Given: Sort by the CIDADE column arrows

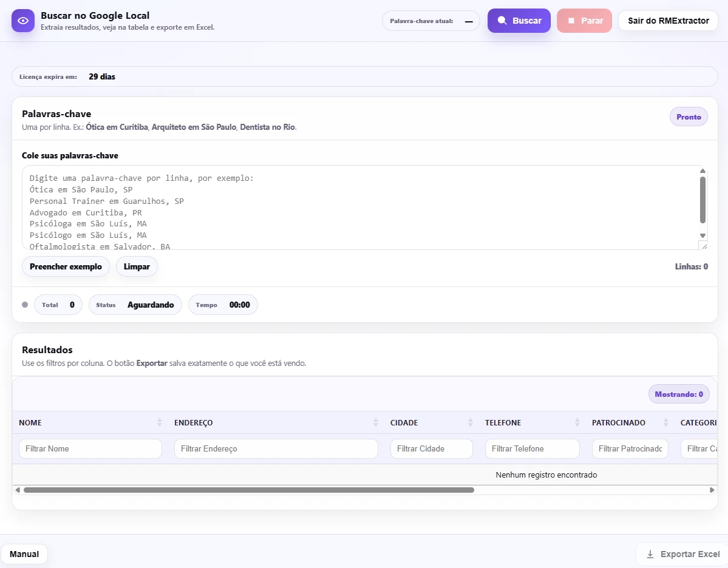Looking at the screenshot, I should [x=471, y=422].
